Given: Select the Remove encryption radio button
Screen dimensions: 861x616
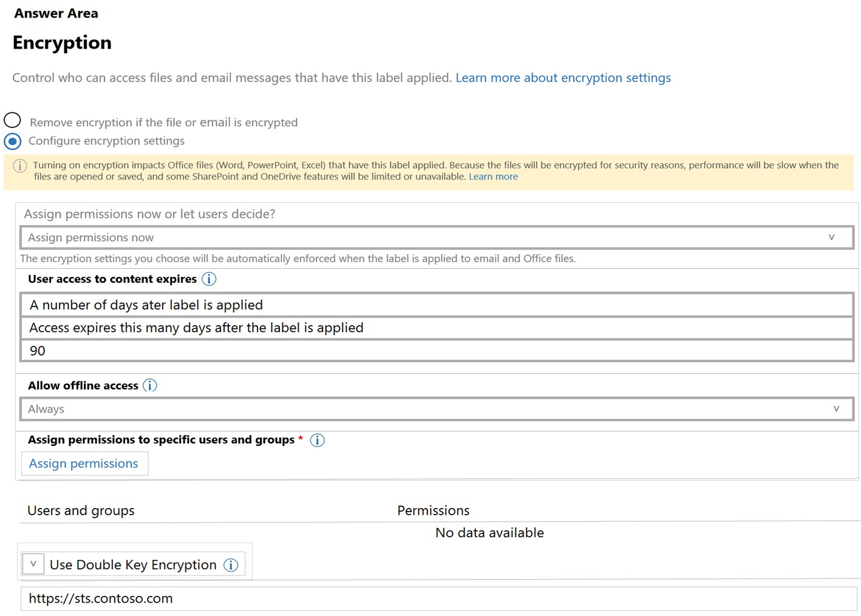Looking at the screenshot, I should tap(12, 120).
